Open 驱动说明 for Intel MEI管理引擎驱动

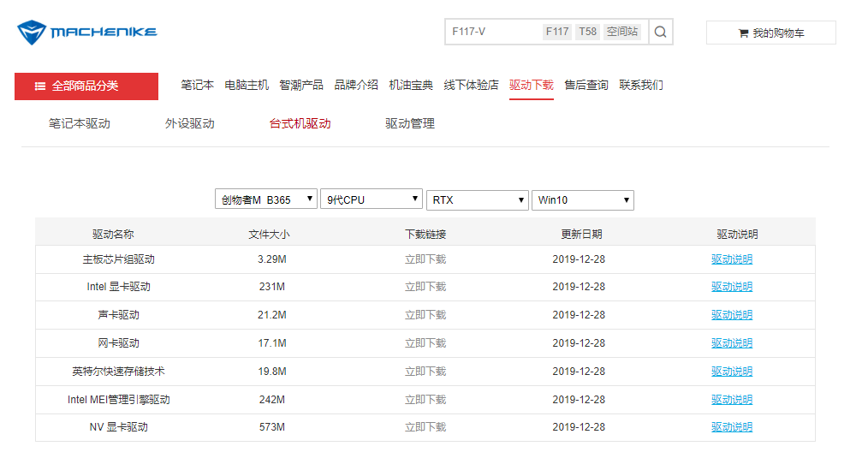(732, 400)
